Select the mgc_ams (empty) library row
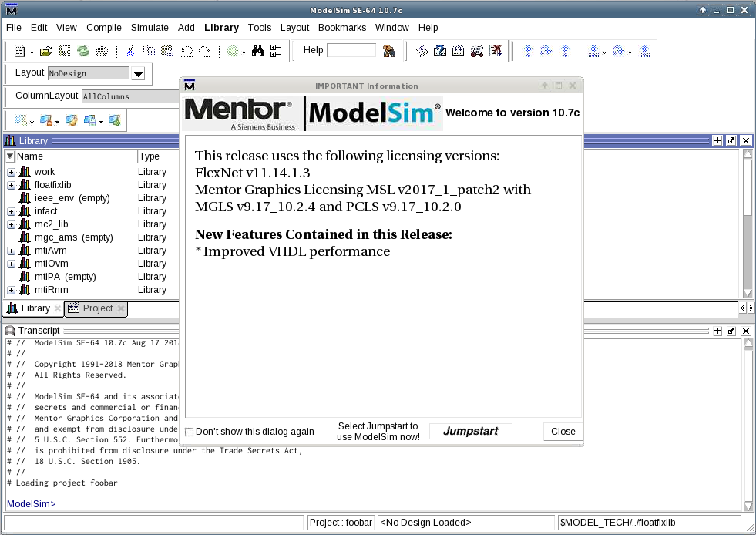Image resolution: width=756 pixels, height=535 pixels. click(92, 237)
